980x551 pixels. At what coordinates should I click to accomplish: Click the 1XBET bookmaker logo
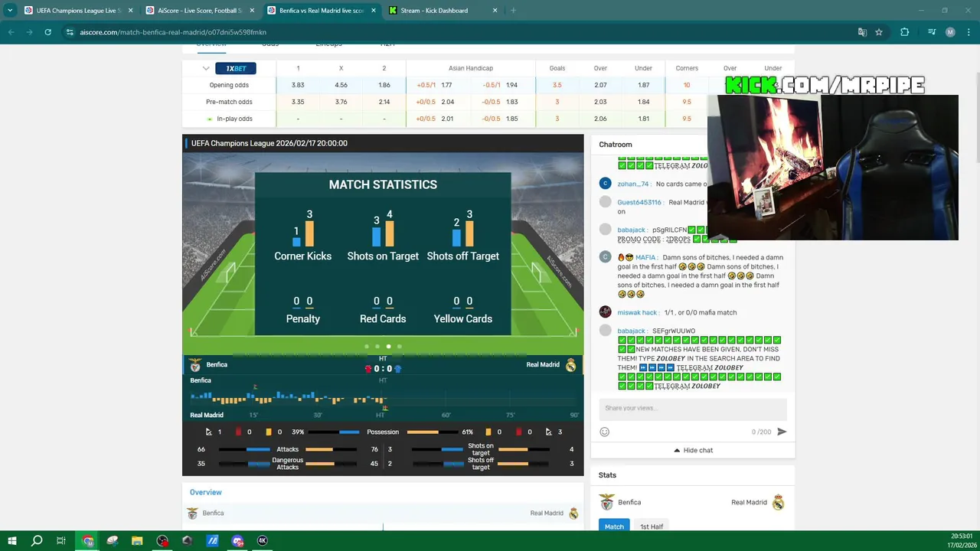pyautogui.click(x=236, y=68)
